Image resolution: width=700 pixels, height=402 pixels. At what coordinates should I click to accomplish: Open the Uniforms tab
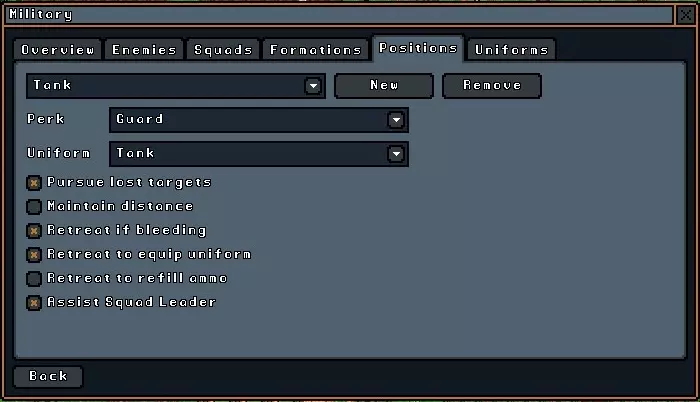[512, 50]
